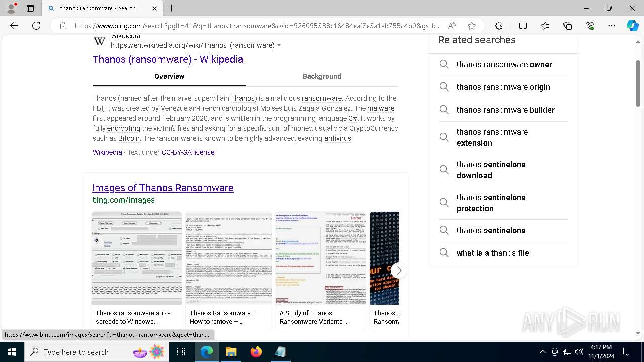Open the taskbar clock showing 4:17 PM
This screenshot has width=644, height=362.
(601, 352)
